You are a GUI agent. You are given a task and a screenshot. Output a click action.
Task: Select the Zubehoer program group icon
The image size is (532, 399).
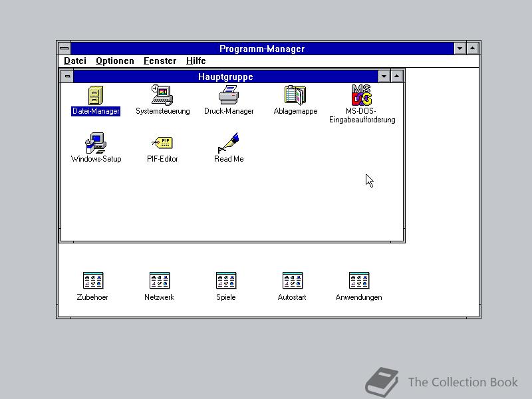(x=93, y=281)
